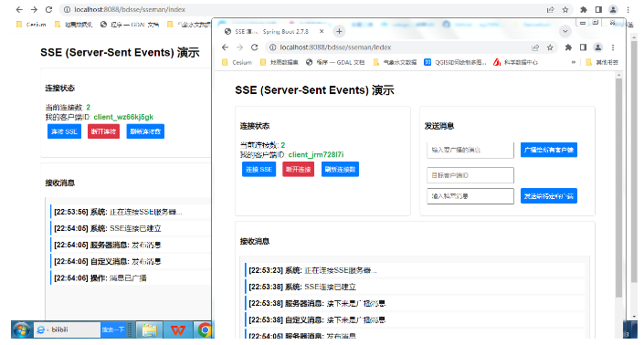The width and height of the screenshot is (644, 345).
Task: Click address bar URL in background window
Action: point(130,9)
